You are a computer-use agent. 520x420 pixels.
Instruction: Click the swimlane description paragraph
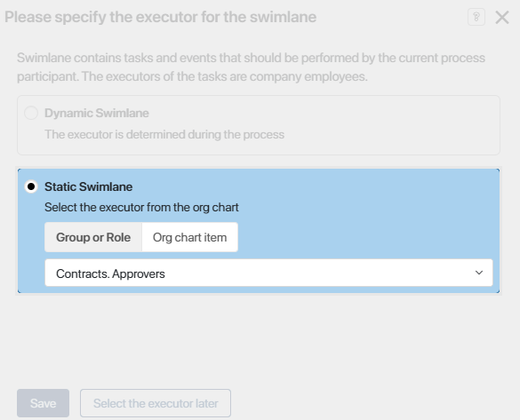coord(251,67)
